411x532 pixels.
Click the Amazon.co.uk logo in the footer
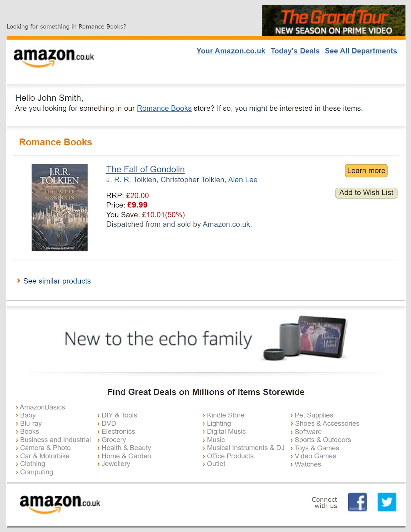click(60, 503)
